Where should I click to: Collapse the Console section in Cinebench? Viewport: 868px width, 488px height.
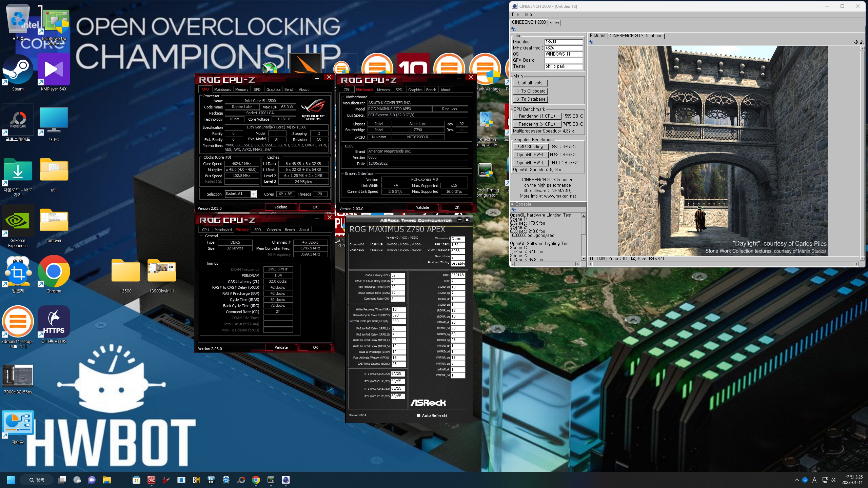[x=513, y=204]
